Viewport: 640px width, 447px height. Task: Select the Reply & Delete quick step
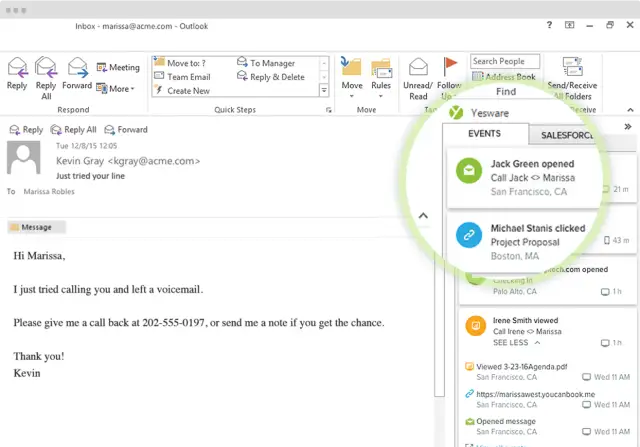pos(271,77)
